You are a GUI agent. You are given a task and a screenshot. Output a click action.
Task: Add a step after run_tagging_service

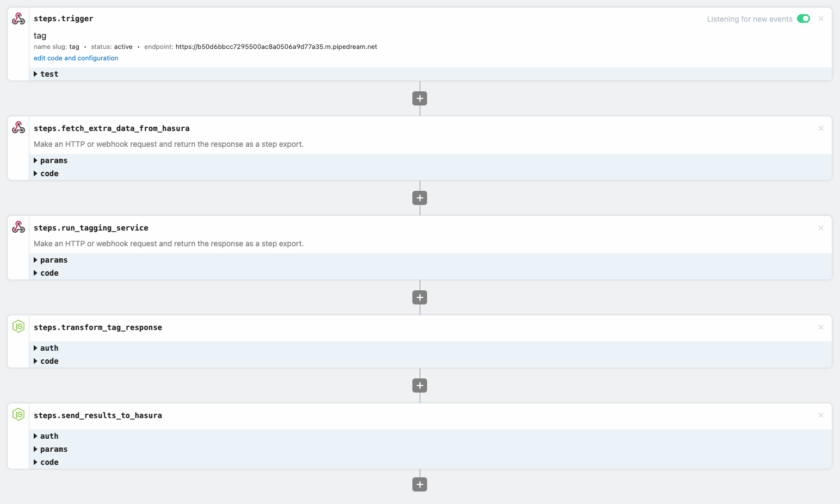(419, 297)
